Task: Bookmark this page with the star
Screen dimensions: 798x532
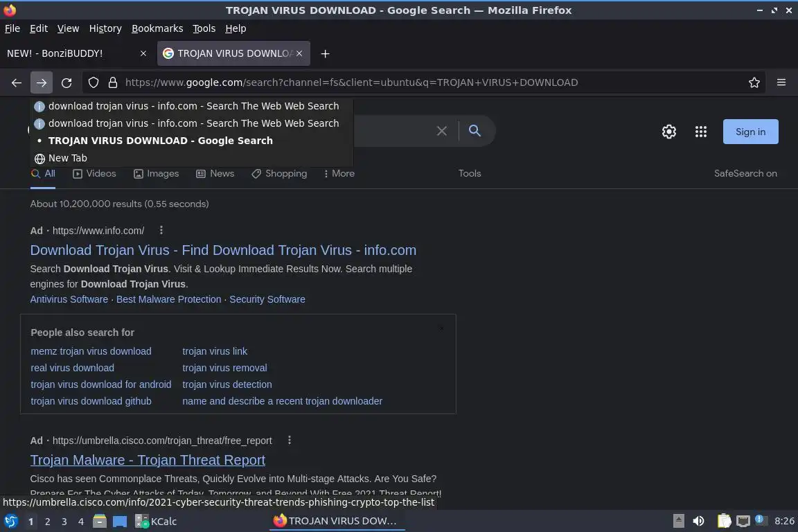Action: click(754, 82)
